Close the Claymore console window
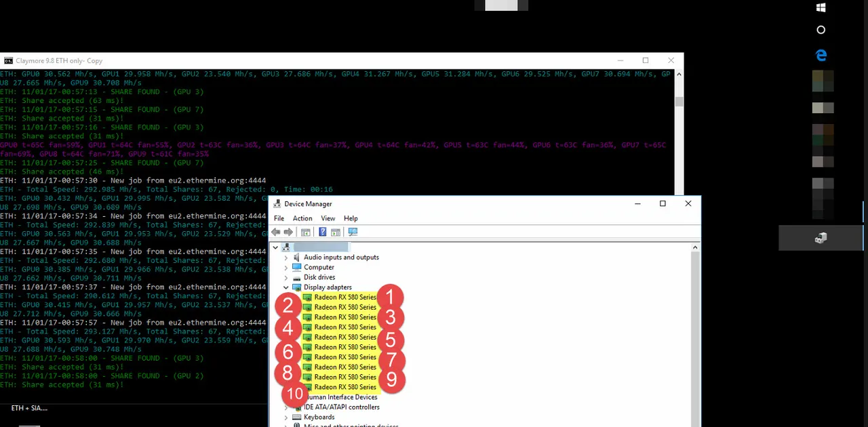Screen dimensions: 868x427 (x=671, y=60)
